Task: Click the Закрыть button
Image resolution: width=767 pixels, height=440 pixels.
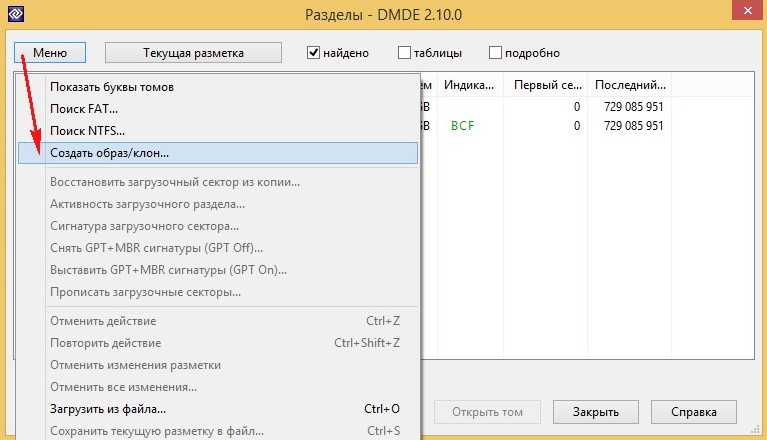Action: 596,412
